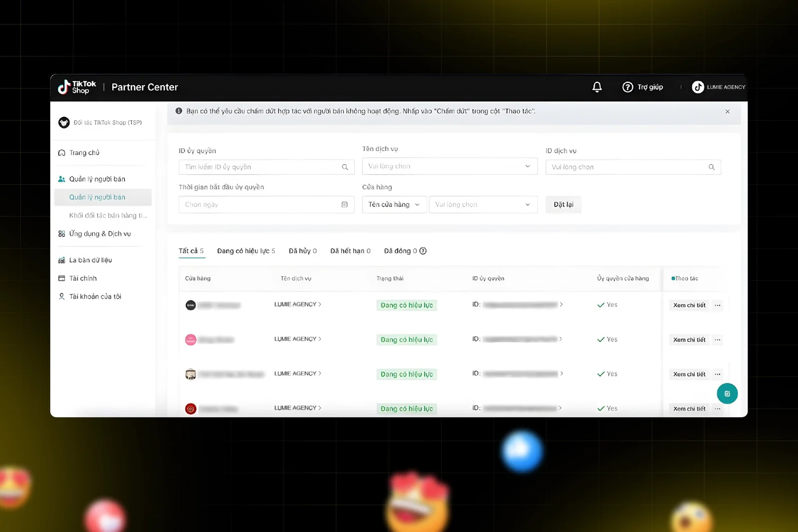798x532 pixels.
Task: Expand authorization ID in first row
Action: pyautogui.click(x=561, y=304)
